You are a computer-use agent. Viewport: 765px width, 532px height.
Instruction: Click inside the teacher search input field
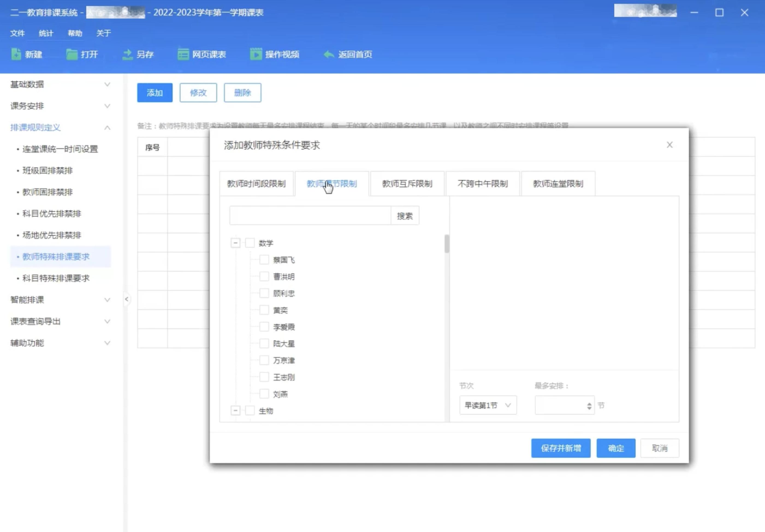point(310,216)
